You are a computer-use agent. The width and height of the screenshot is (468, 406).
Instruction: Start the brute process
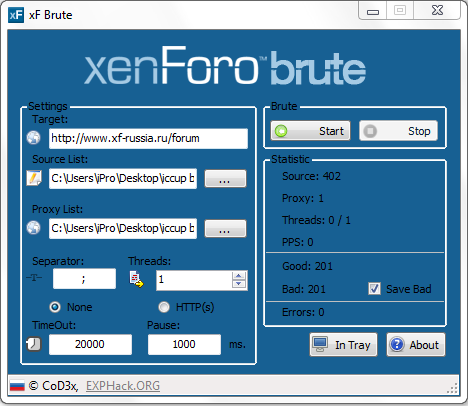[310, 131]
